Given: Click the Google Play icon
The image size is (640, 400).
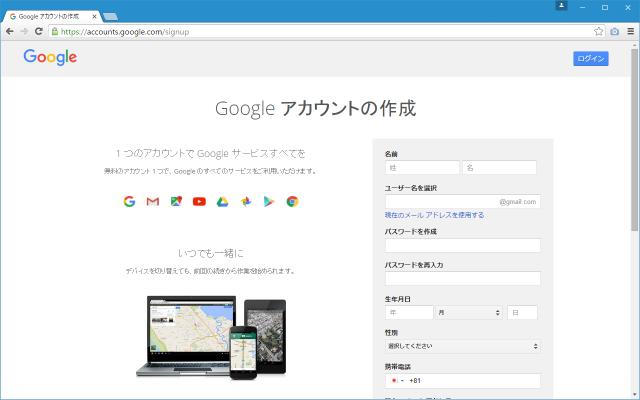Looking at the screenshot, I should [x=268, y=201].
